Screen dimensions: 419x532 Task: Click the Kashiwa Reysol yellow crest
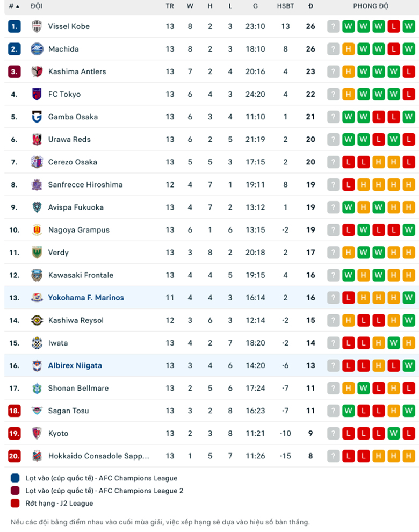pyautogui.click(x=37, y=320)
